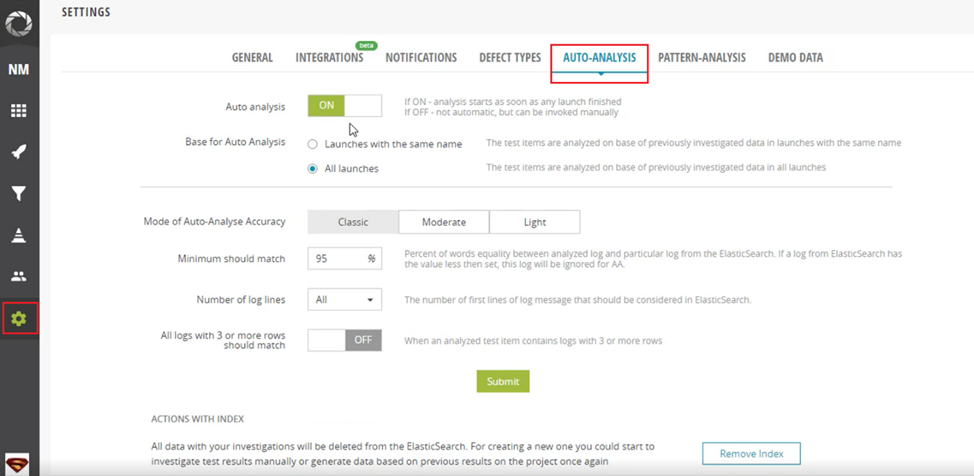
Task: Open the Pattern-Analysis tab
Action: (701, 58)
